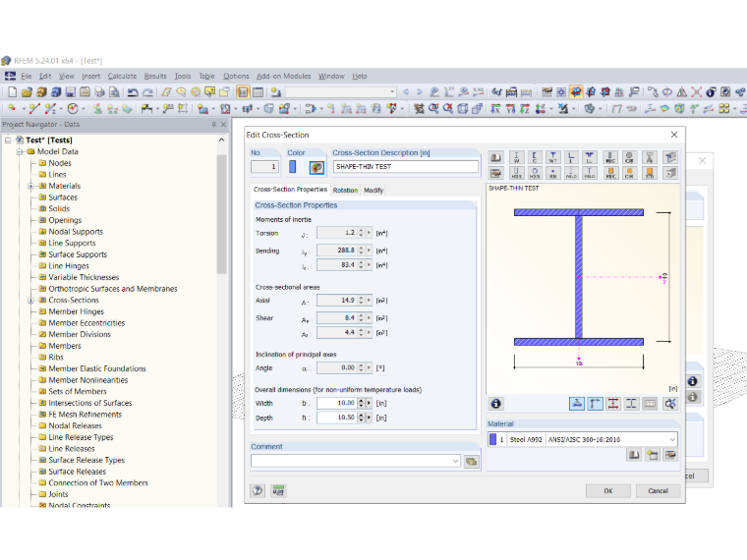Click the comment library icon beside Comment field

click(471, 461)
